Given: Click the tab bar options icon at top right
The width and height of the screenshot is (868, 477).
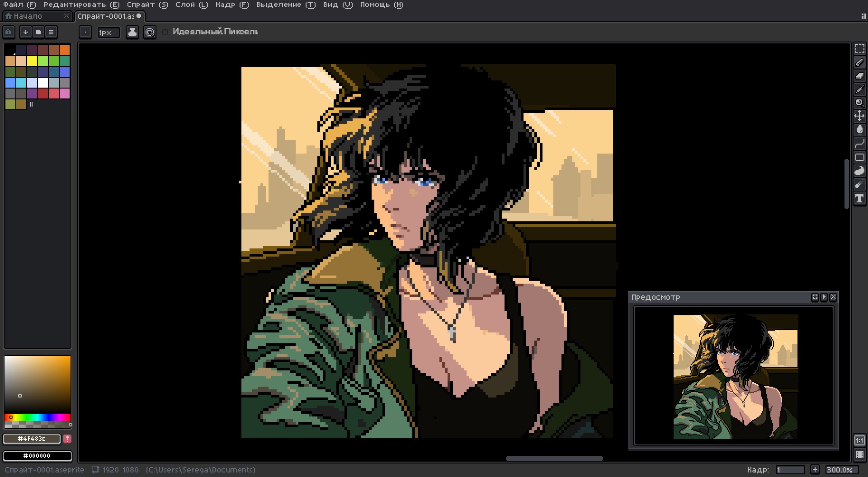Looking at the screenshot, I should (x=863, y=16).
